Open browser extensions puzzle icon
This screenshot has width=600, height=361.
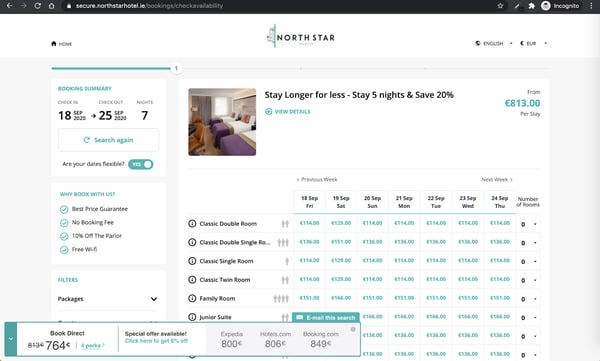tap(532, 6)
